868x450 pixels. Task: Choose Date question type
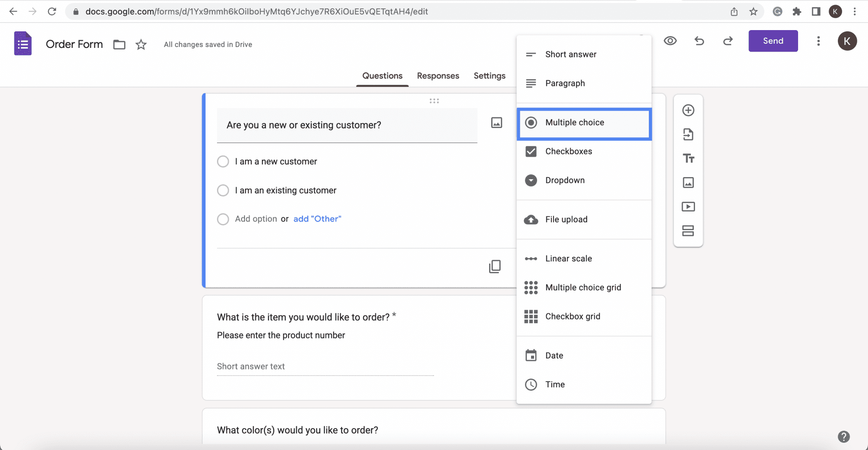(584, 356)
